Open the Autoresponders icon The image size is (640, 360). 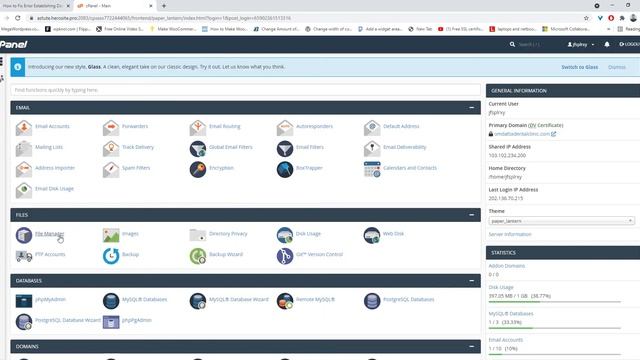coord(284,127)
